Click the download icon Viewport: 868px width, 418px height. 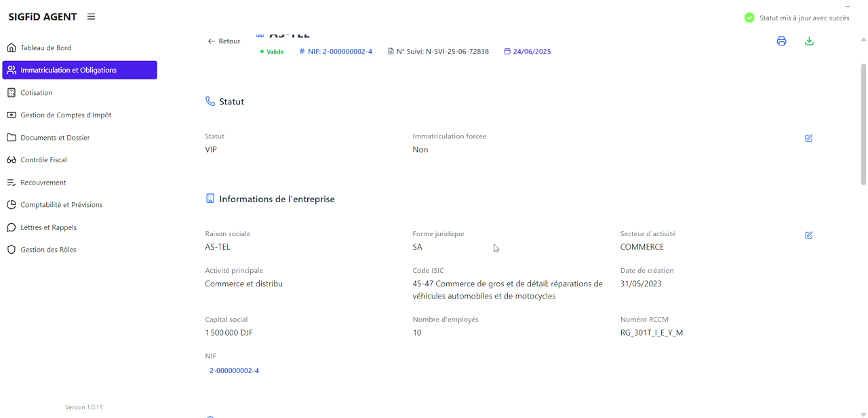point(809,41)
